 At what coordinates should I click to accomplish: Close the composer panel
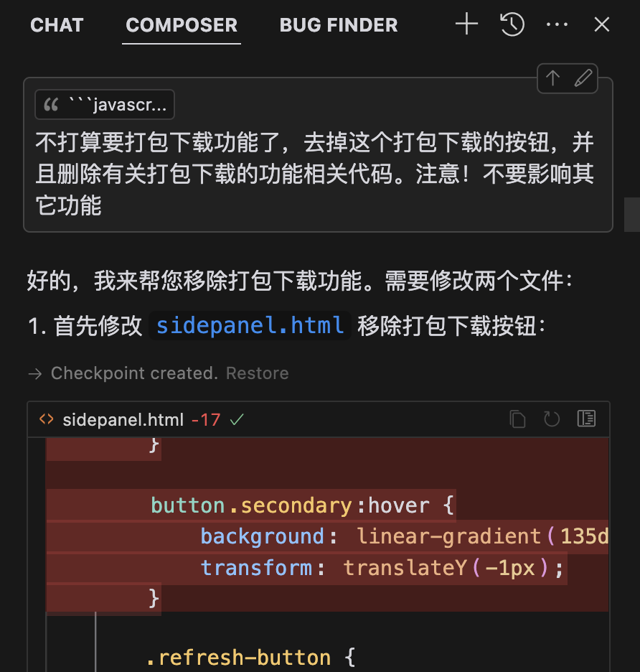coord(602,24)
